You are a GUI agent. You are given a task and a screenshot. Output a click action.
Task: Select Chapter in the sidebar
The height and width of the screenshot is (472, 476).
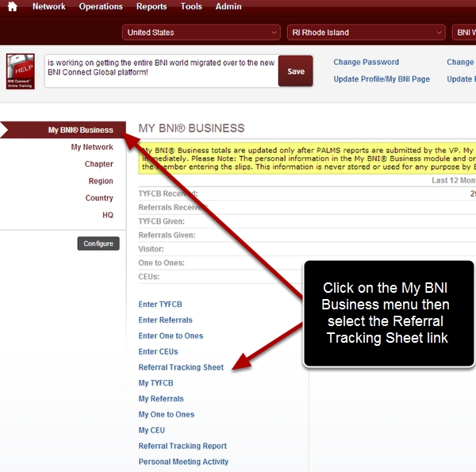click(x=98, y=164)
